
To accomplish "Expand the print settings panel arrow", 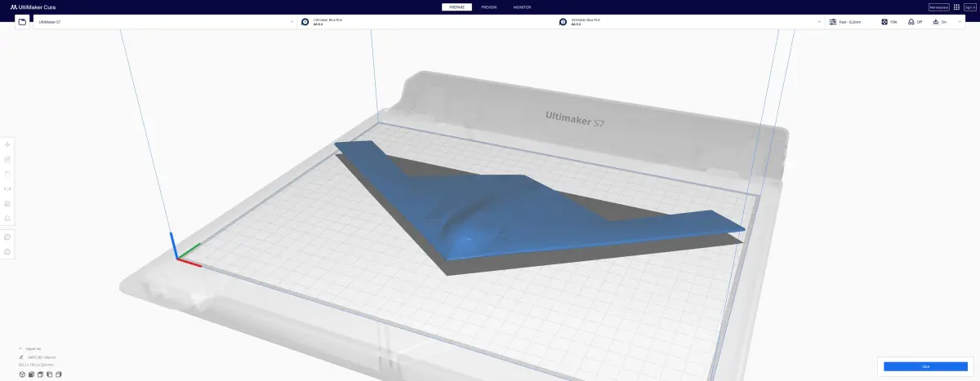I will click(960, 22).
